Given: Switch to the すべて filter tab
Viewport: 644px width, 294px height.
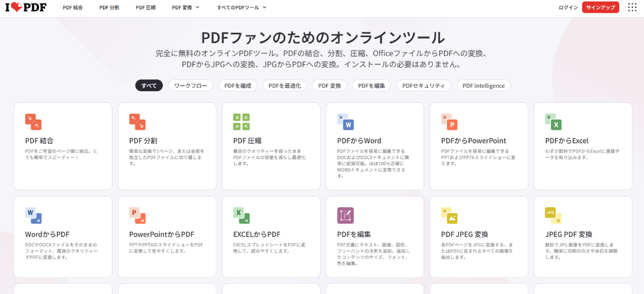Looking at the screenshot, I should point(149,85).
